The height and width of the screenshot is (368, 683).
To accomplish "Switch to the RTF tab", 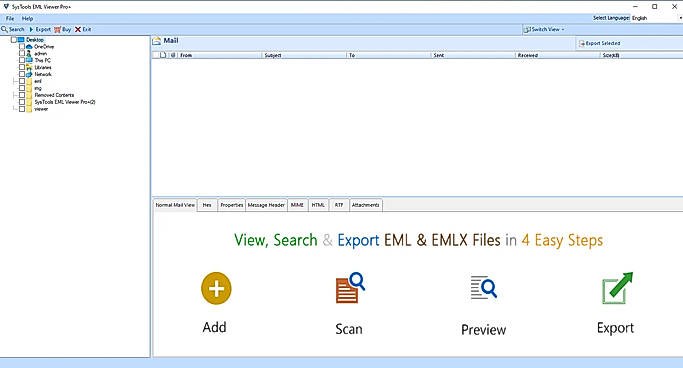I will tap(339, 205).
